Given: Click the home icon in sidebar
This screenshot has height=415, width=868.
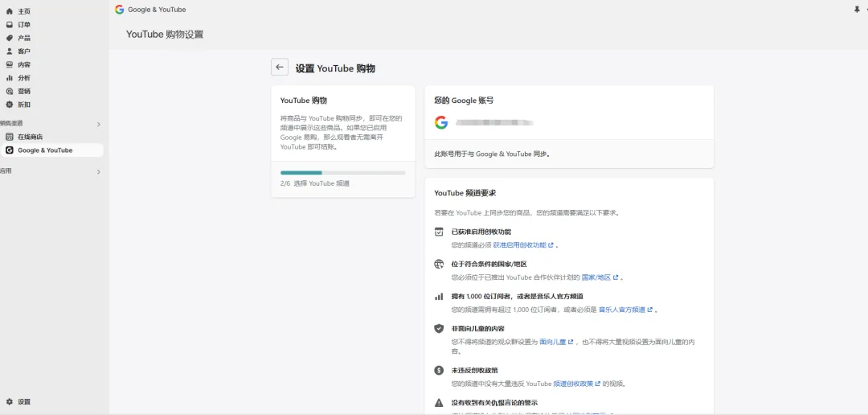Looking at the screenshot, I should pyautogui.click(x=10, y=11).
